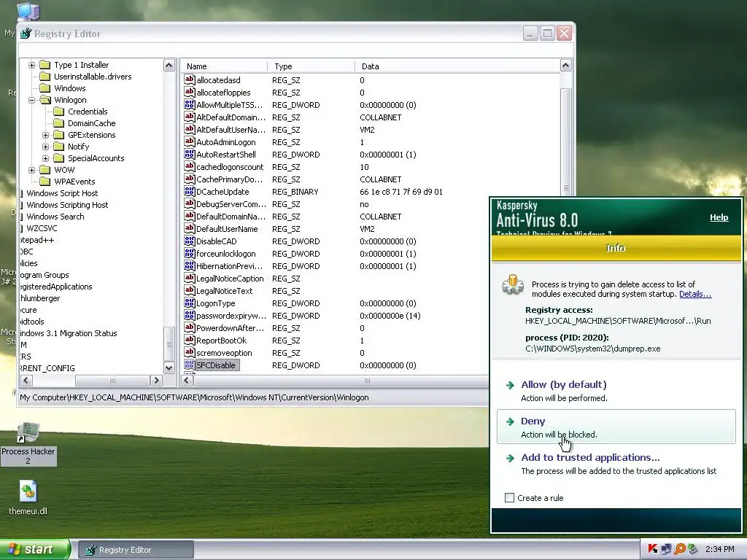Expand the WOW key
747x560 pixels.
[x=31, y=170]
